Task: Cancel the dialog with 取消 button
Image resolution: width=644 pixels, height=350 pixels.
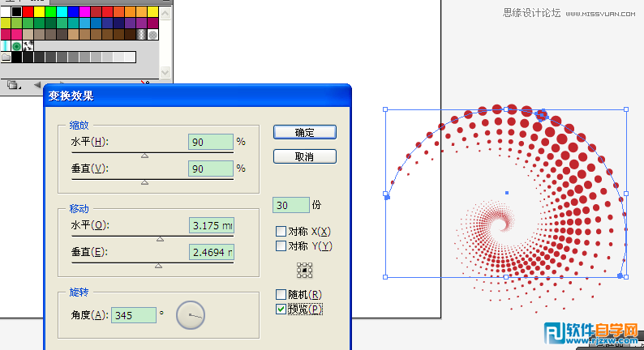Action: (305, 156)
